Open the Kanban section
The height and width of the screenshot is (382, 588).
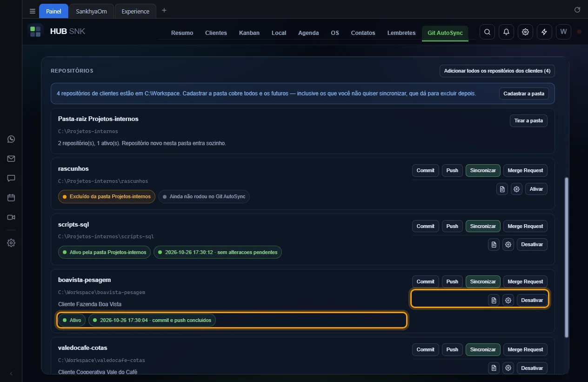[249, 33]
